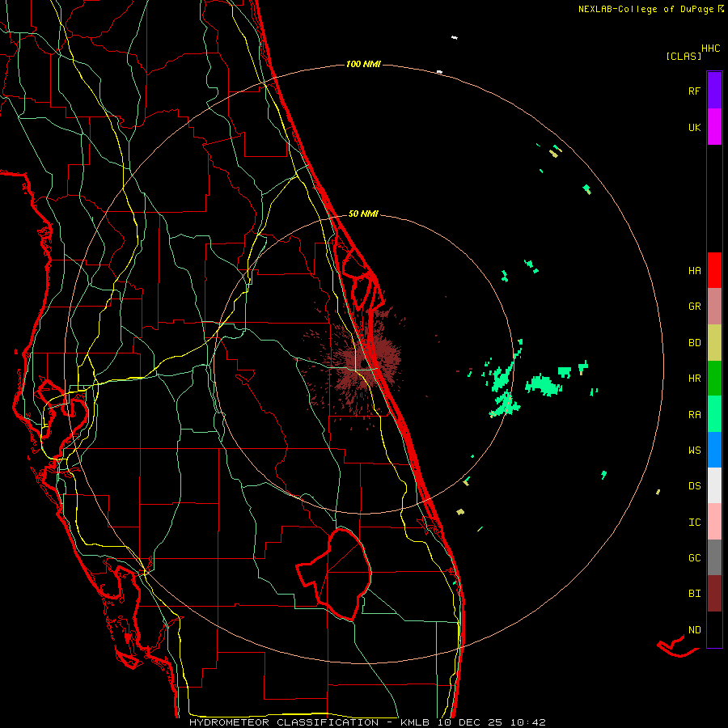Click the 'ND' legend label

[x=694, y=629]
